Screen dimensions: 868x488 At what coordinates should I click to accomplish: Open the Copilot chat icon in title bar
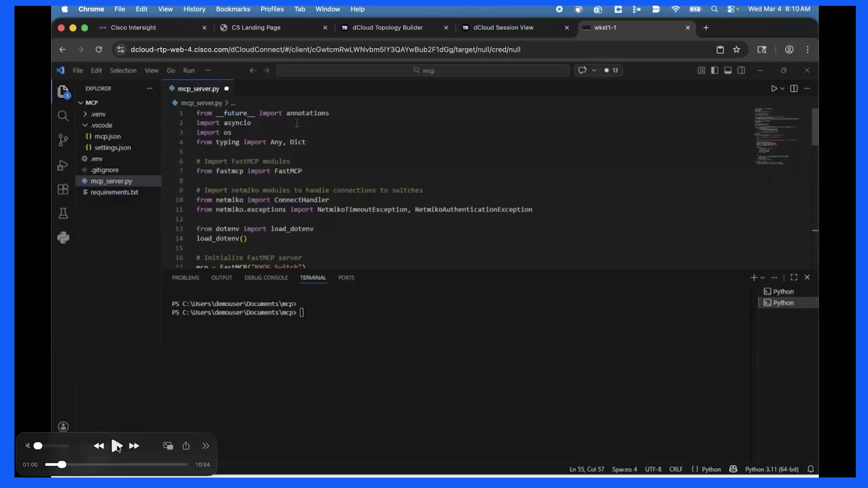coord(582,70)
